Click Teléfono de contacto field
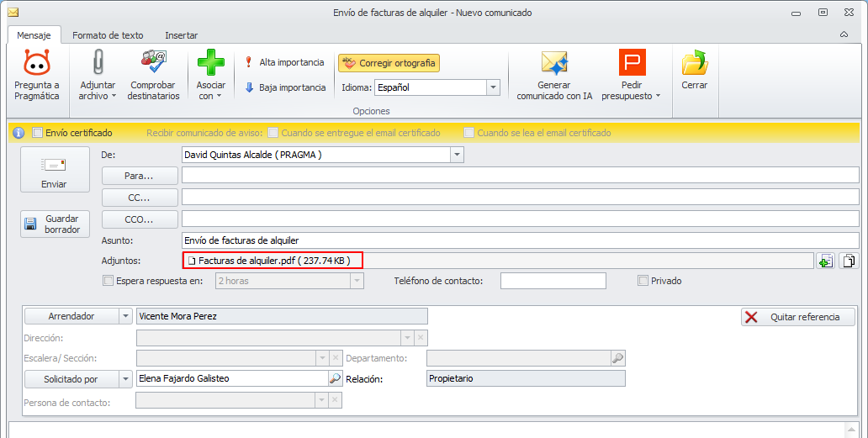 click(553, 281)
